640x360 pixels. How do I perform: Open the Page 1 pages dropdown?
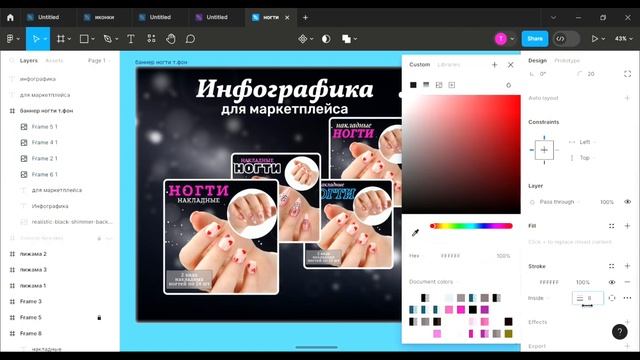click(99, 60)
